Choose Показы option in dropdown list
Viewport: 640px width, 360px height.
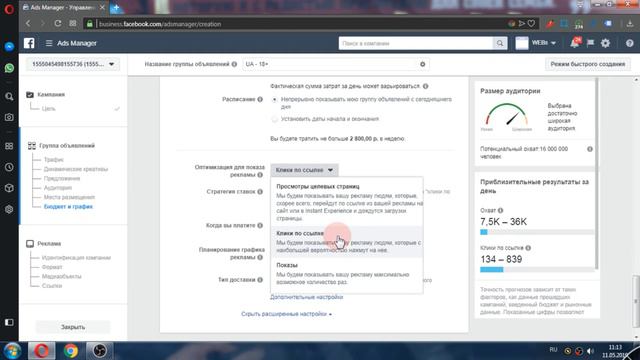pos(347,274)
